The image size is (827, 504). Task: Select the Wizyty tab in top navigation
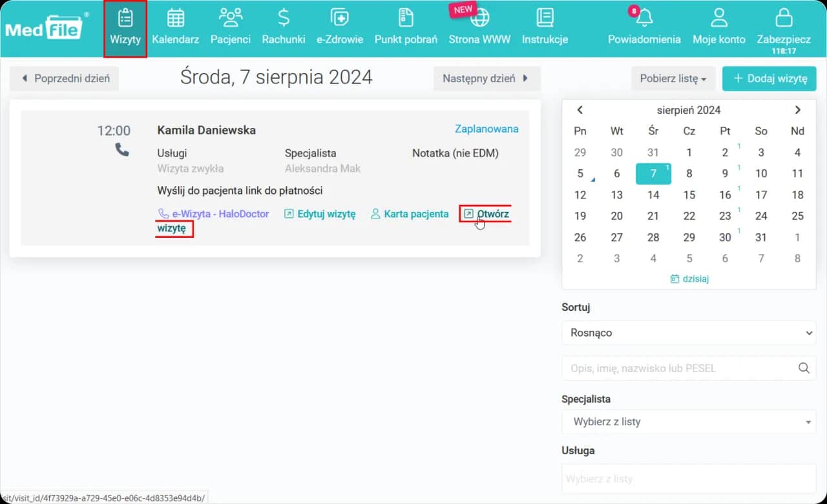pyautogui.click(x=125, y=28)
